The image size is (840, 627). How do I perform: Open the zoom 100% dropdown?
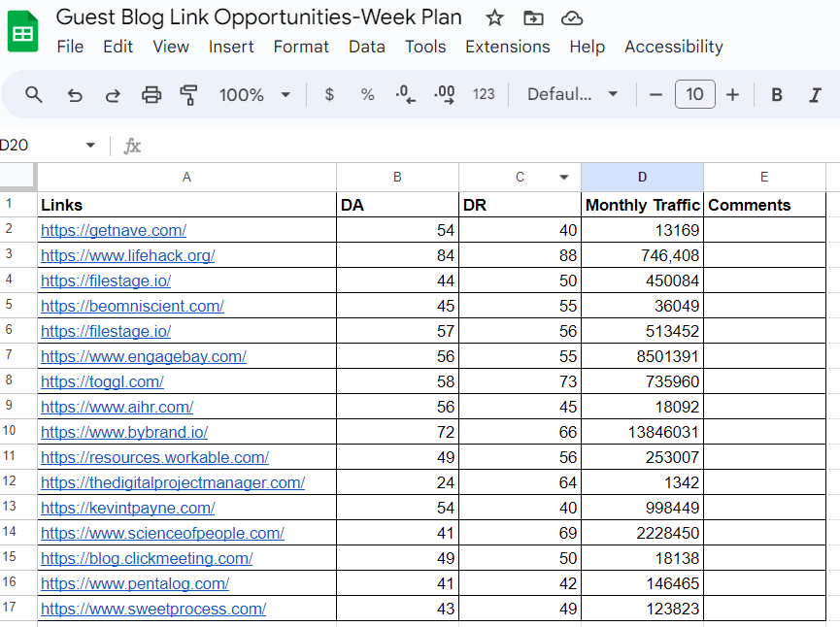click(254, 95)
